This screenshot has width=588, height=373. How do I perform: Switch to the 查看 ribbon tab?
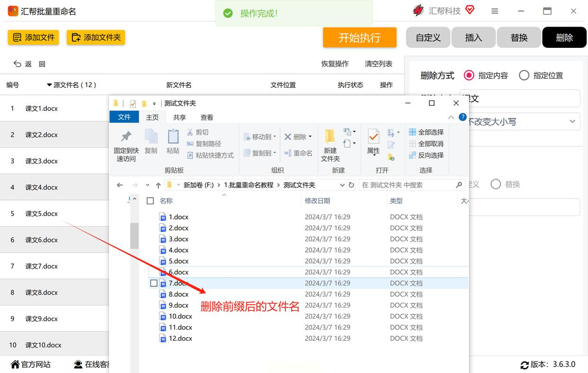tap(207, 117)
